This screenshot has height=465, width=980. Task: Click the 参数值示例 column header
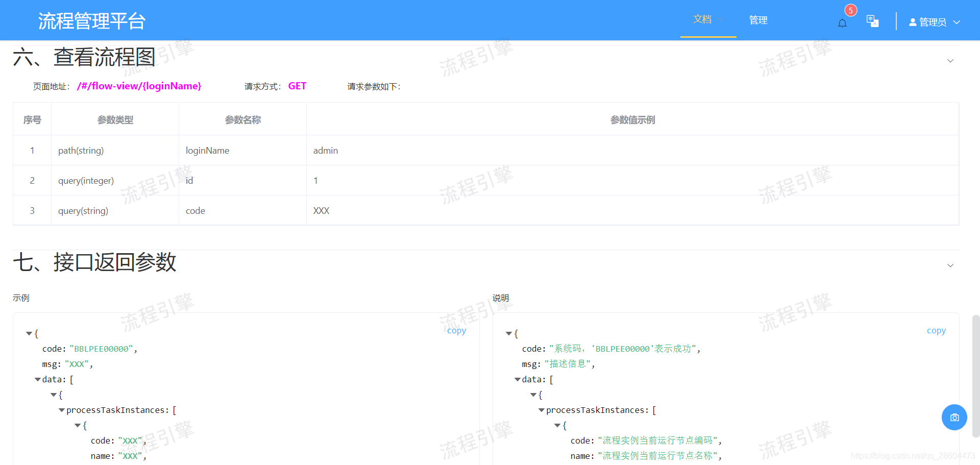[632, 120]
